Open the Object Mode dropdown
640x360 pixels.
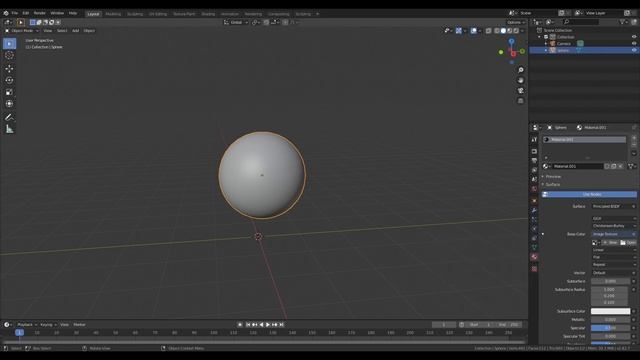[x=22, y=31]
